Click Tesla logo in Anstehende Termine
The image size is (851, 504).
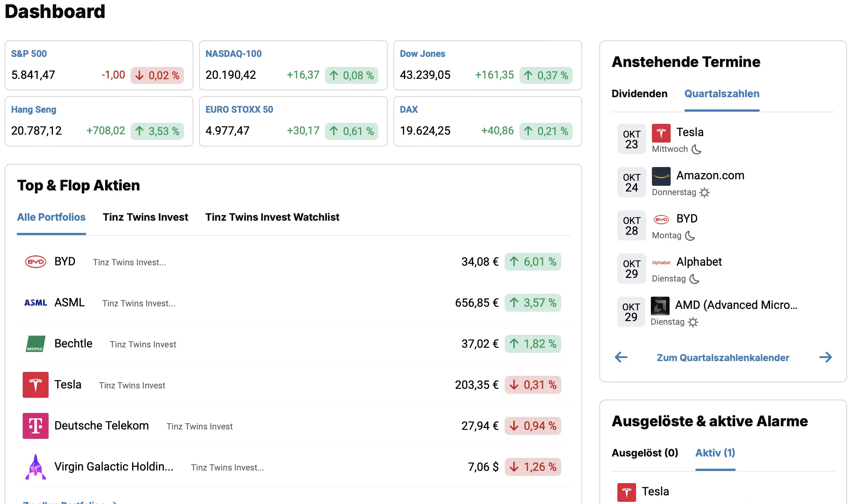[661, 133]
